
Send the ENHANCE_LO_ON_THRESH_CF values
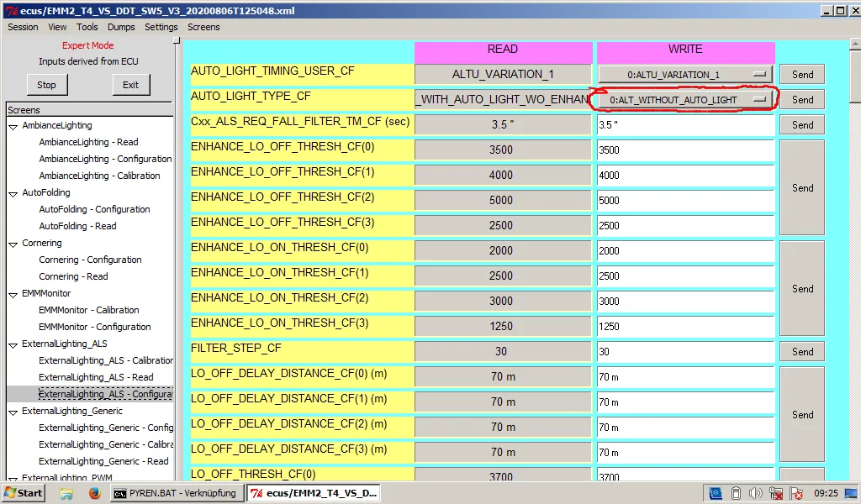click(x=801, y=288)
